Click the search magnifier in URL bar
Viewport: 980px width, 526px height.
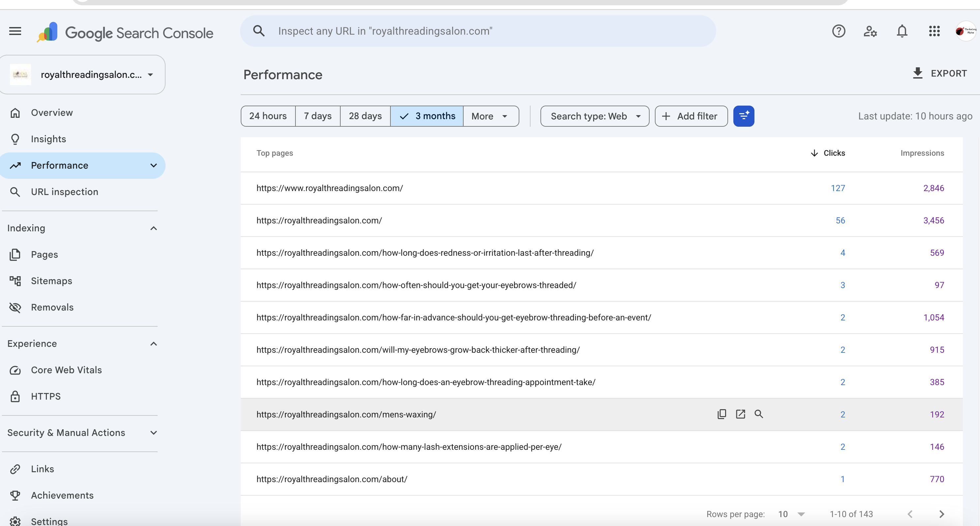(259, 31)
